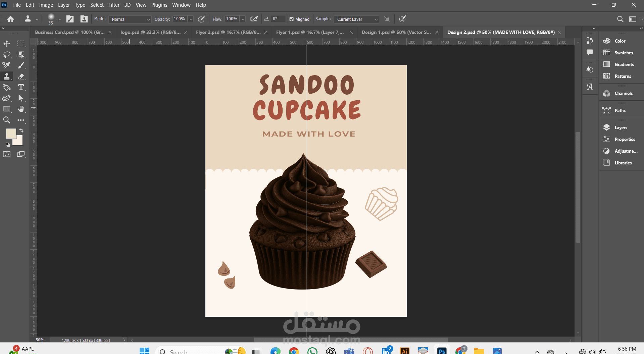Select the Pen tool
The height and width of the screenshot is (354, 644).
point(7,98)
